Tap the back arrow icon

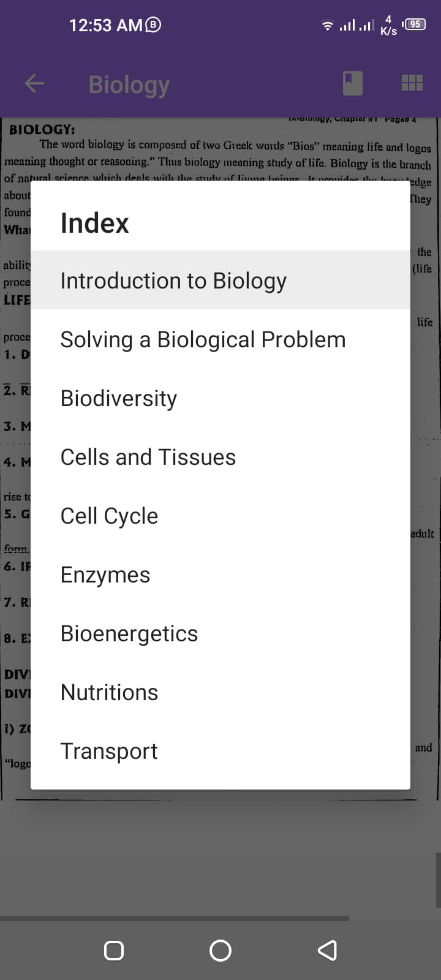pyautogui.click(x=34, y=84)
